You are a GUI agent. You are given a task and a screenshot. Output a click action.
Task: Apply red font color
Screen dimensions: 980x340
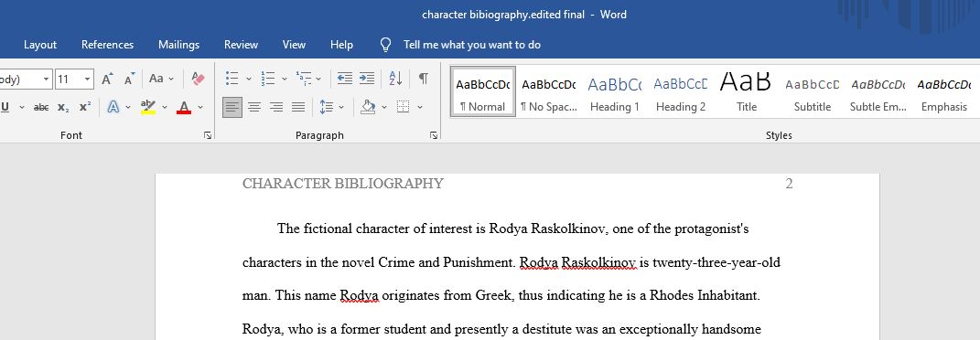(184, 107)
